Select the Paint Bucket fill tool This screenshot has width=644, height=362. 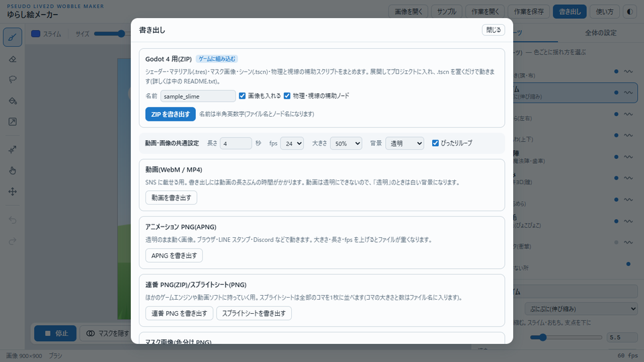[12, 101]
